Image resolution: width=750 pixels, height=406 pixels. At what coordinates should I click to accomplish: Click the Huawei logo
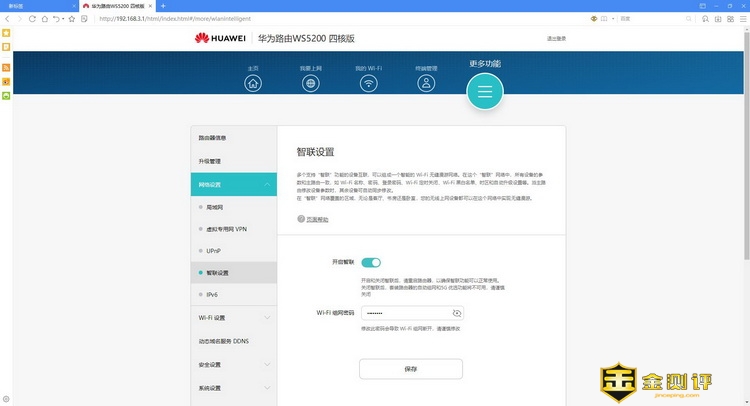pos(222,39)
